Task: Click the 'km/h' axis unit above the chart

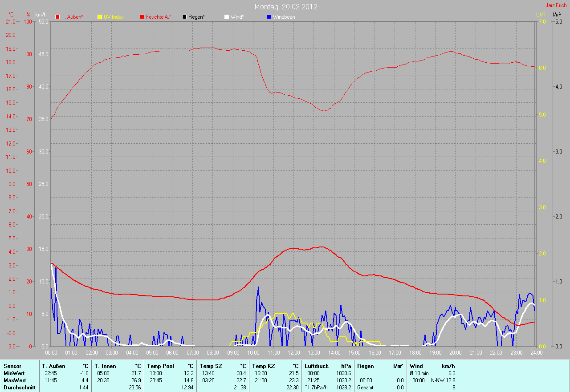Action: tap(40, 15)
